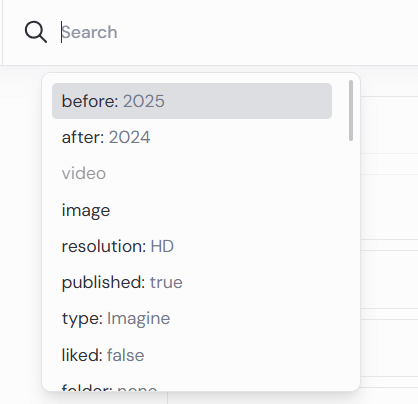Select the 'image' filter suggestion
The image size is (418, 404).
pyautogui.click(x=192, y=210)
